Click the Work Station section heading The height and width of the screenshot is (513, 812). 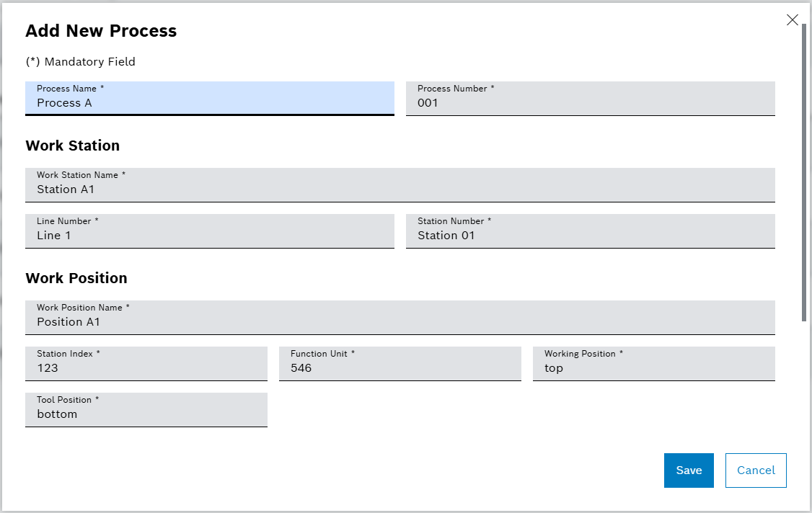73,146
